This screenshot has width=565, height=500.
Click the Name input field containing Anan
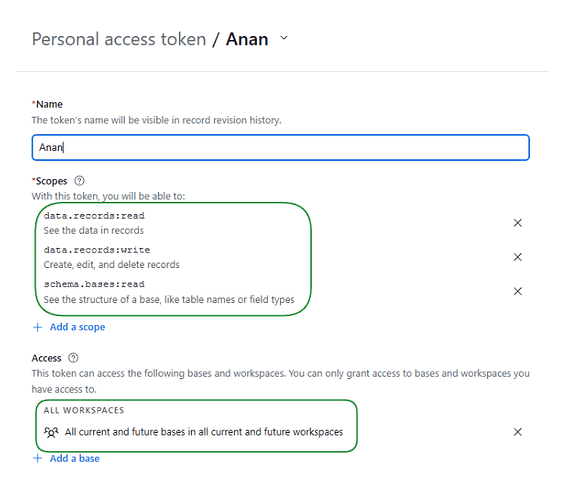pyautogui.click(x=280, y=147)
